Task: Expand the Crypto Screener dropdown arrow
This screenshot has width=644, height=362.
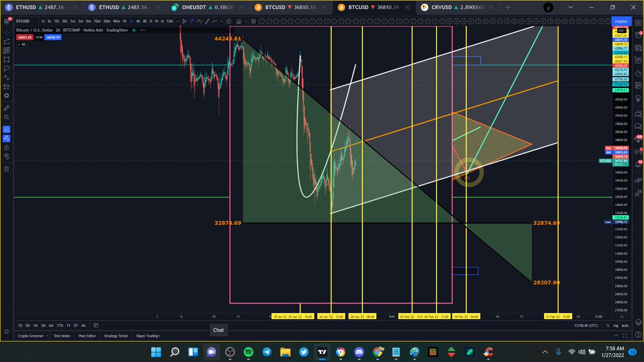Action: click(47, 336)
